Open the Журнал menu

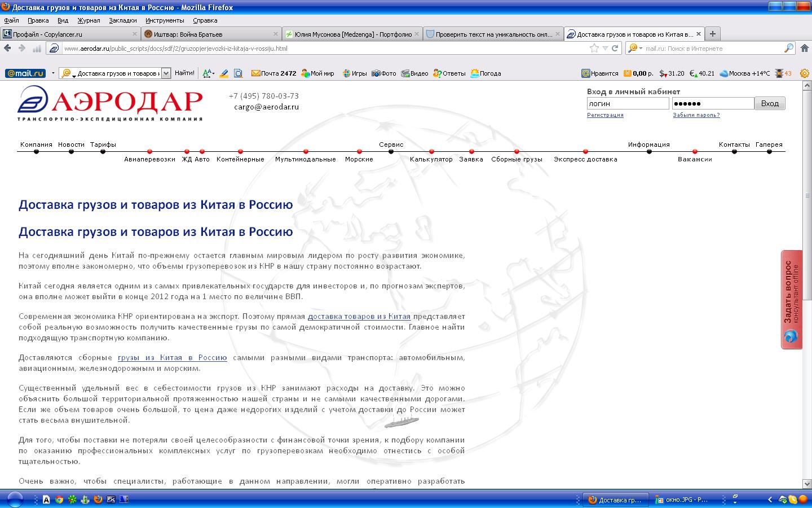[x=89, y=20]
